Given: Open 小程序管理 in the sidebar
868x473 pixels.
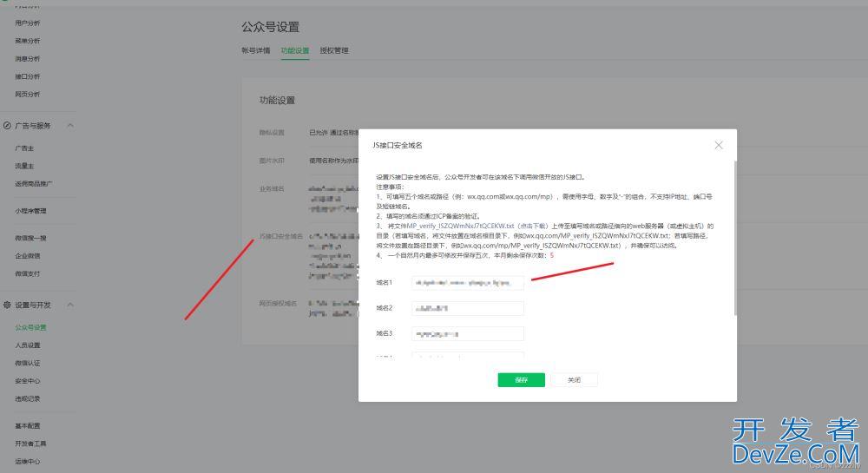Looking at the screenshot, I should pyautogui.click(x=30, y=211).
